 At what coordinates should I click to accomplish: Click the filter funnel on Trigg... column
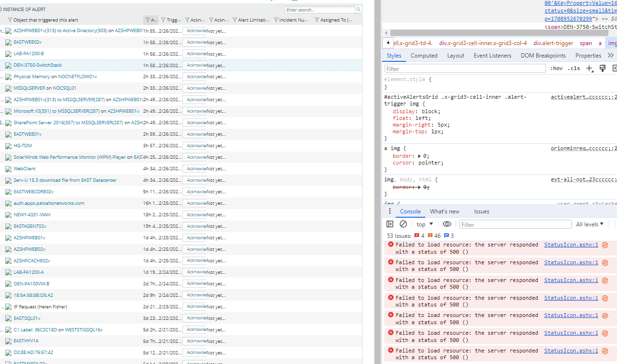(163, 20)
